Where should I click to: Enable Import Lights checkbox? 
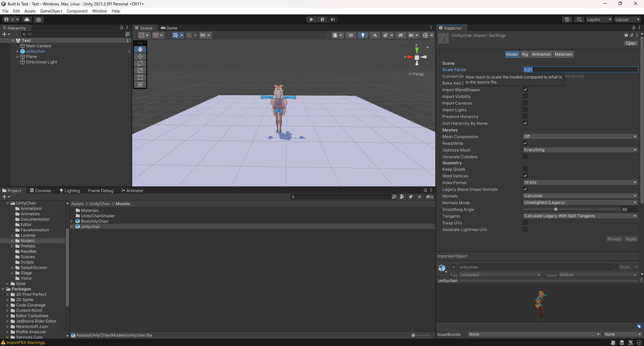(525, 110)
